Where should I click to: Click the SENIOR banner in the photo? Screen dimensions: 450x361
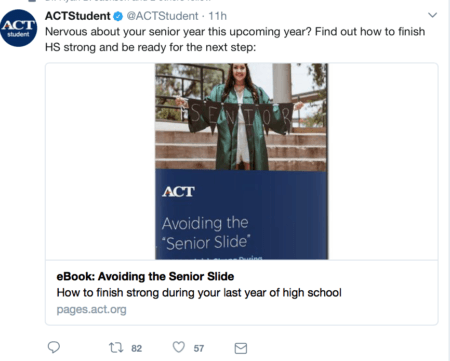[237, 116]
